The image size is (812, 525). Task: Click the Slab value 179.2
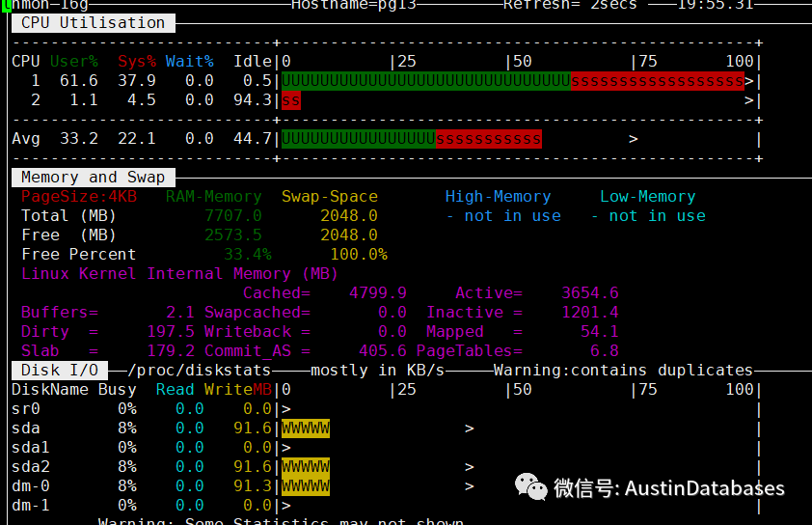click(x=171, y=351)
